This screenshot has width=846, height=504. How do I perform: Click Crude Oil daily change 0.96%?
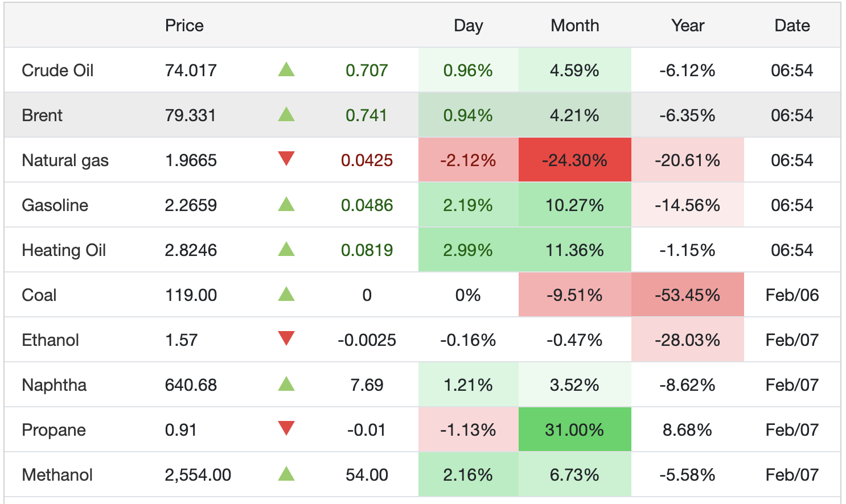coord(468,71)
